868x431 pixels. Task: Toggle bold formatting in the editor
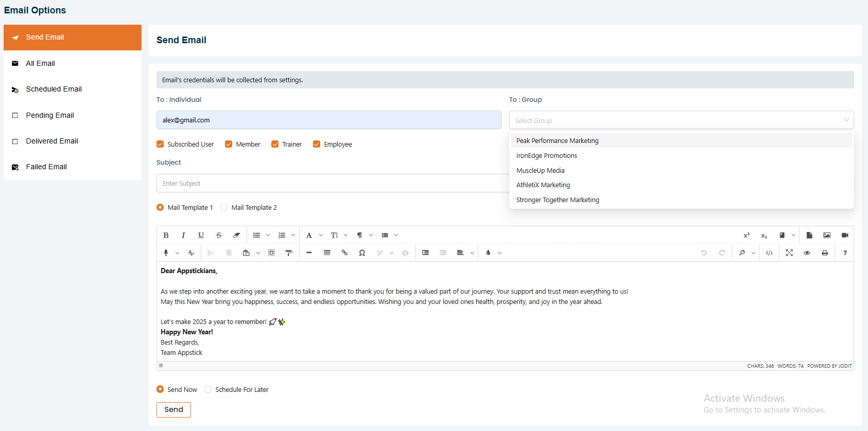pyautogui.click(x=166, y=235)
